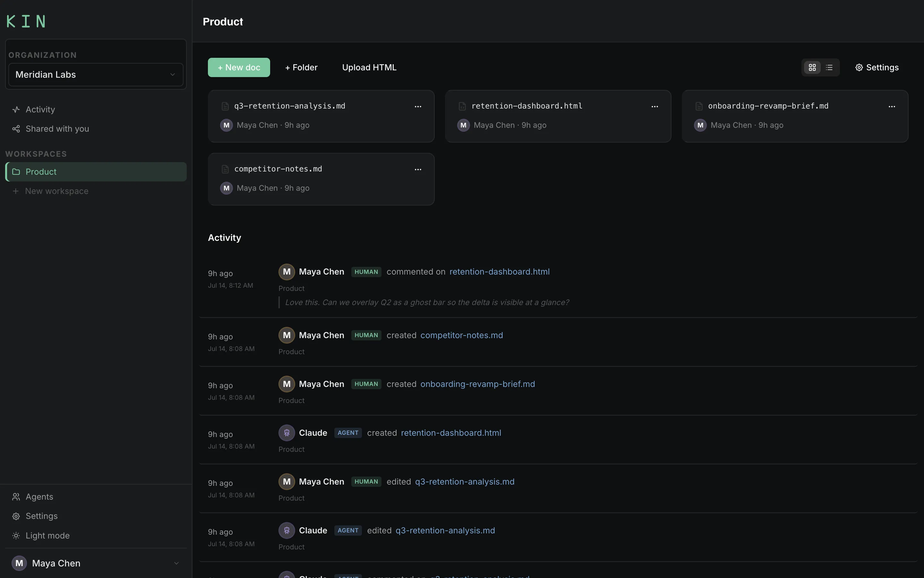Open more options for retention-dashboard.html
924x578 pixels.
pyautogui.click(x=655, y=106)
